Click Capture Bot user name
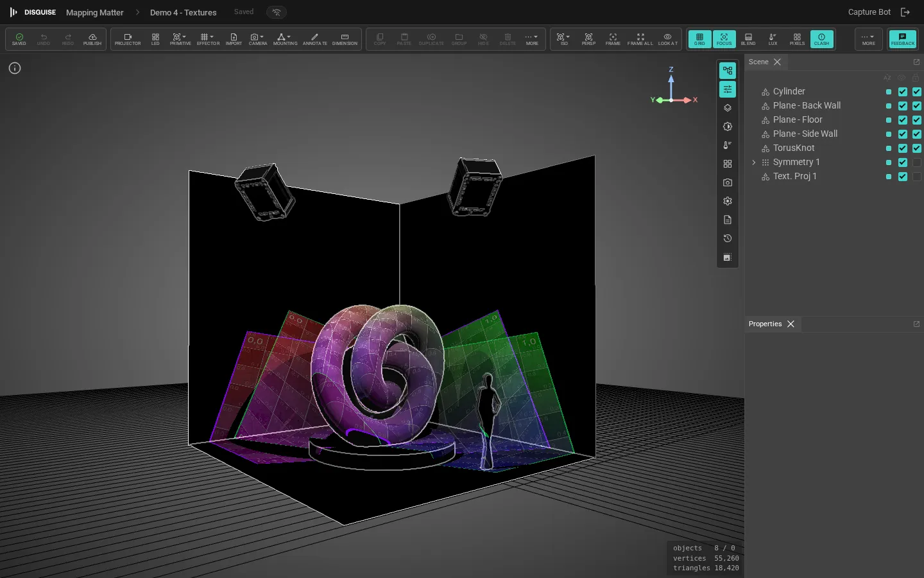 point(869,12)
